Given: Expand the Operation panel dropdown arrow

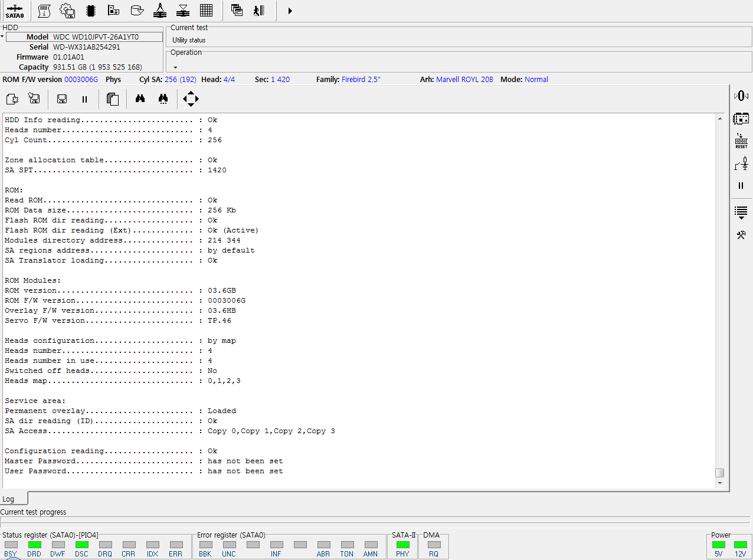Looking at the screenshot, I should pos(175,67).
